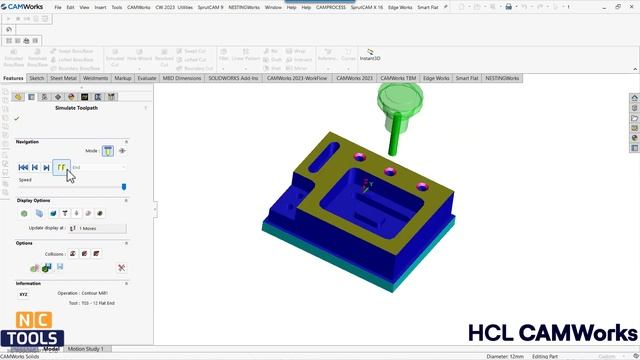Enable second collision detection icon
The image size is (640, 360).
[x=84, y=253]
